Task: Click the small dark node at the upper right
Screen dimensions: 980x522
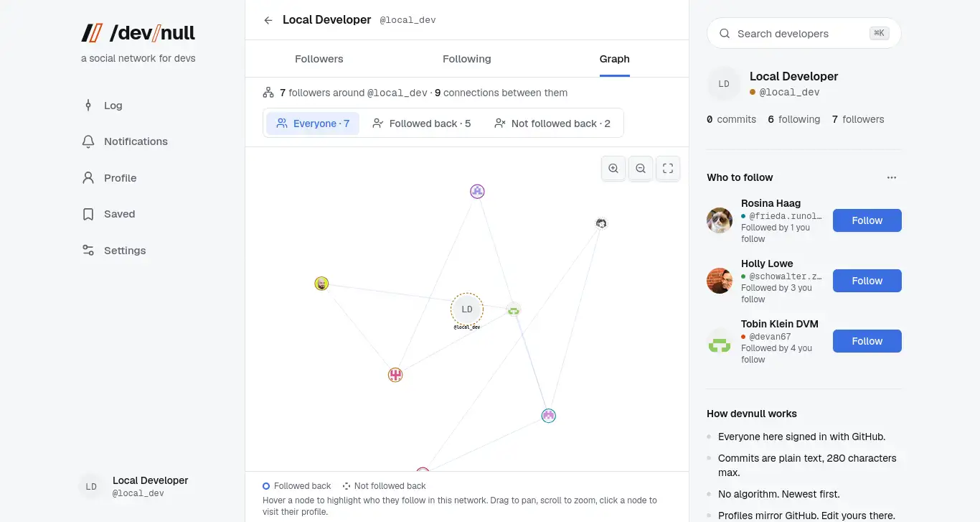Action: (x=602, y=223)
